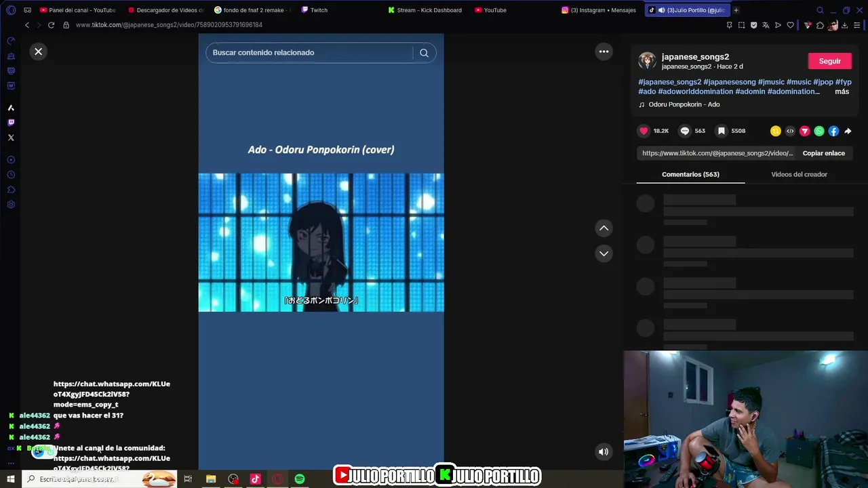Open Opera GX menu logo
868x488 pixels.
click(11, 10)
